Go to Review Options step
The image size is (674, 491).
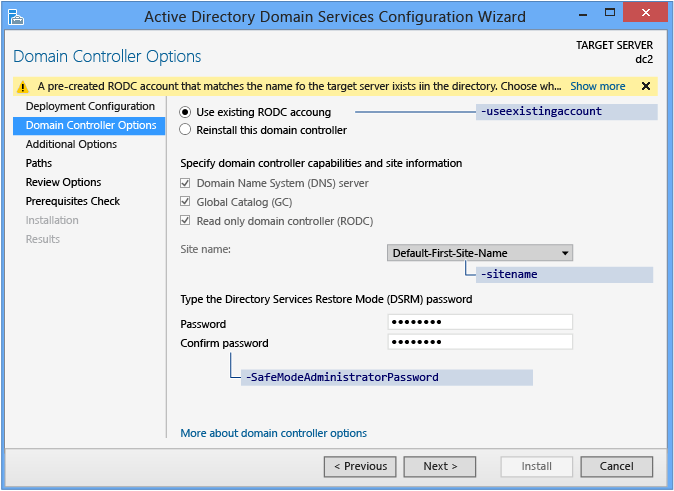tap(64, 182)
